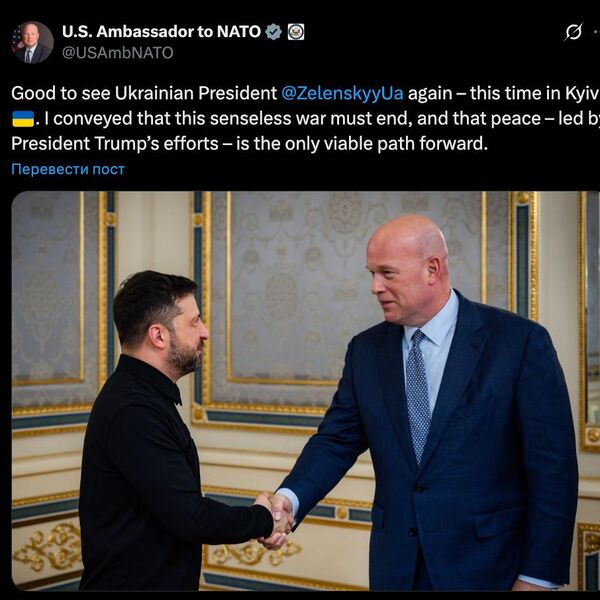Click the sentence about the senseless war ending
This screenshot has height=600, width=600.
[x=317, y=119]
